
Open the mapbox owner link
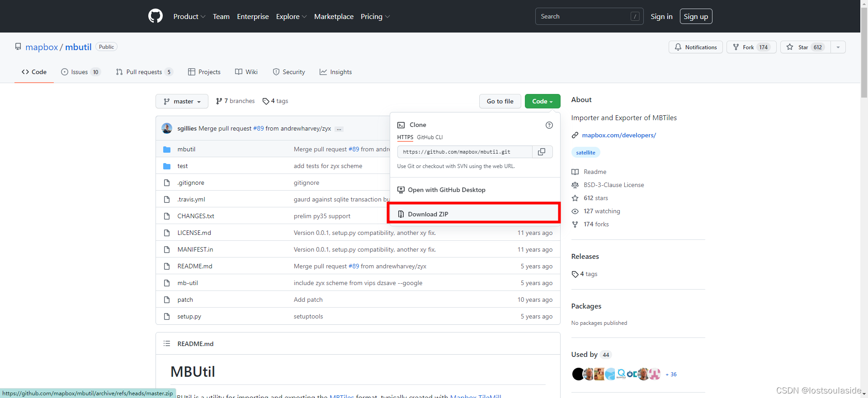42,47
